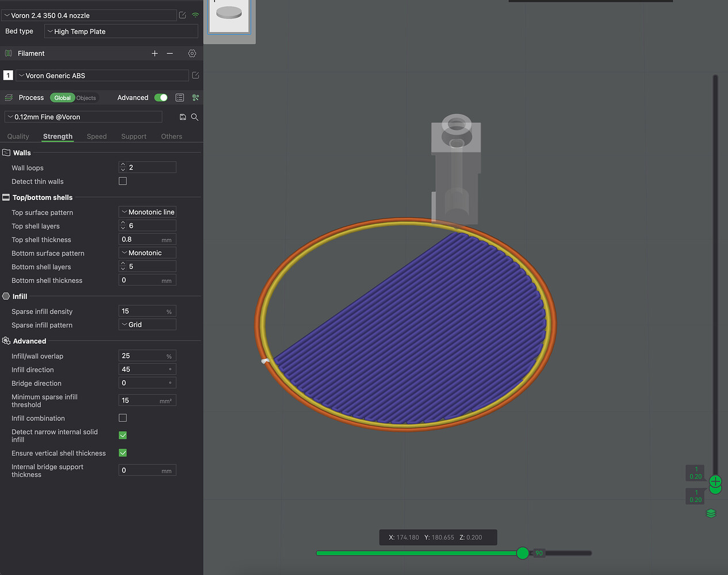The width and height of the screenshot is (728, 575).
Task: Click the horizontal move slider handle
Action: coord(523,553)
